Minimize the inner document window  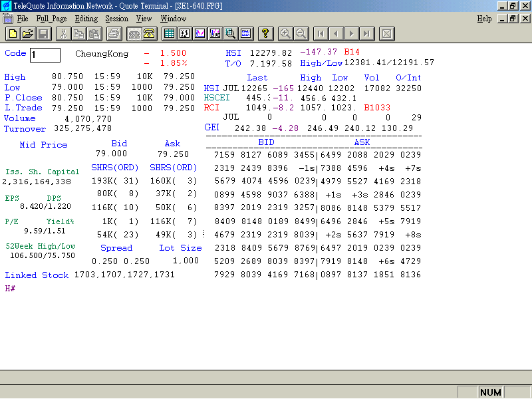pos(502,19)
